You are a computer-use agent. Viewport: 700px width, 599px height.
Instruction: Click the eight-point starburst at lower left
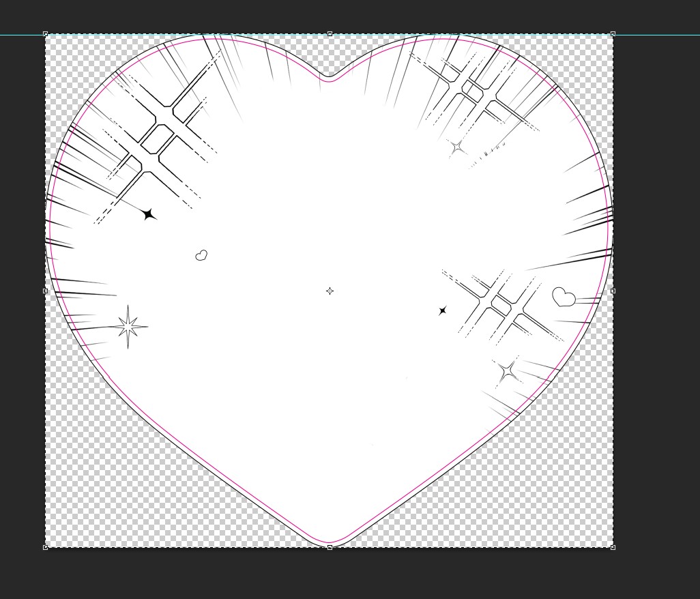(x=128, y=327)
